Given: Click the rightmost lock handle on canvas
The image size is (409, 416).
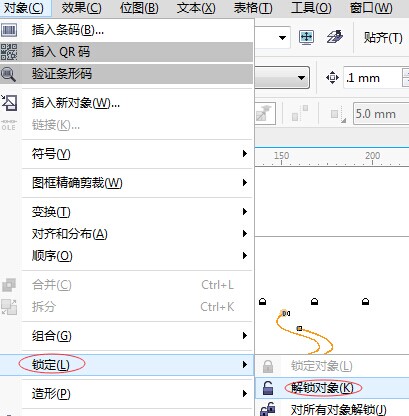Looking at the screenshot, I should click(x=365, y=302).
